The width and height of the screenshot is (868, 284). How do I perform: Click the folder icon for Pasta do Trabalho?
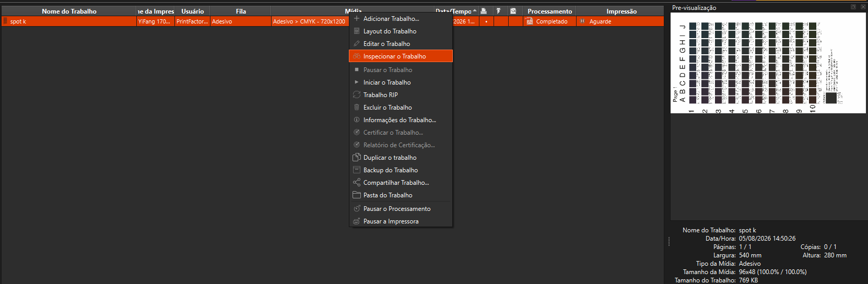tap(357, 195)
